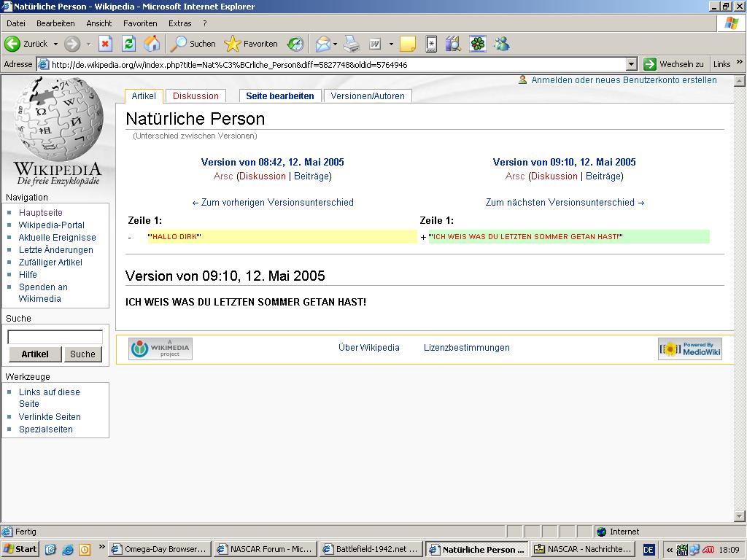Switch to the Diskussion tab
The height and width of the screenshot is (560, 747).
coord(196,96)
